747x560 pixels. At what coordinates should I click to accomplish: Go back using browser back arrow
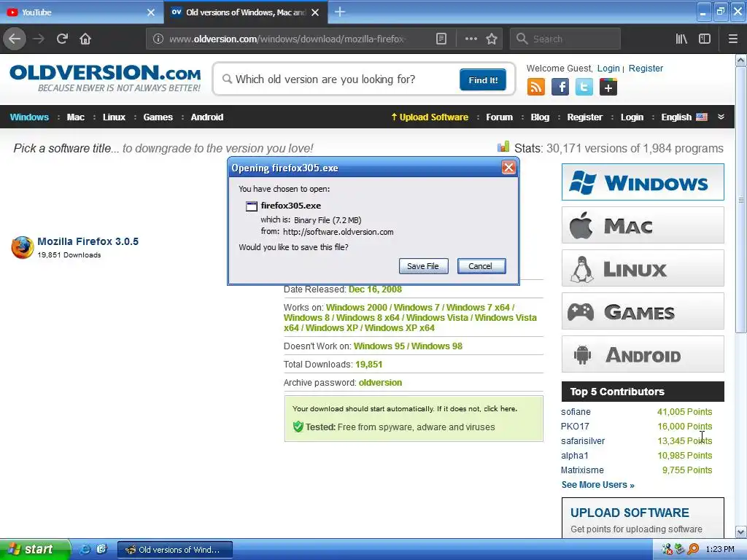(x=15, y=39)
